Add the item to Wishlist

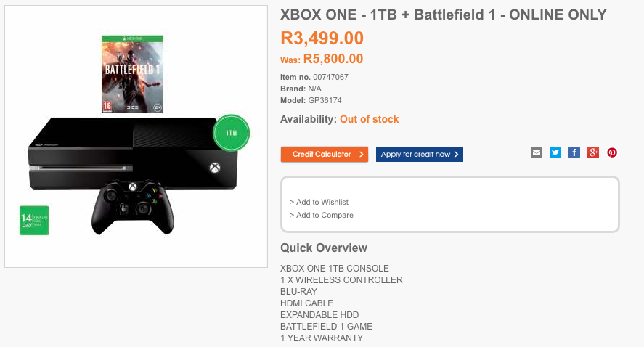click(x=322, y=202)
